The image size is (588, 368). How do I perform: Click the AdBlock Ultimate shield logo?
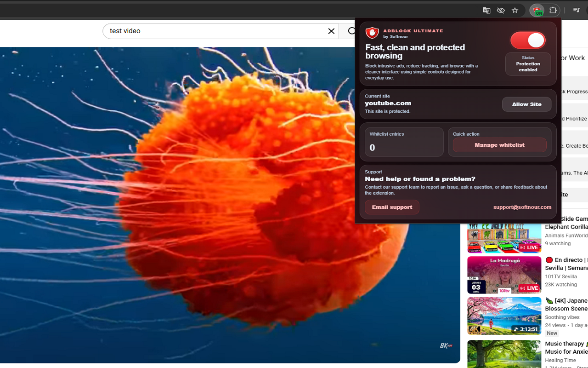tap(372, 33)
